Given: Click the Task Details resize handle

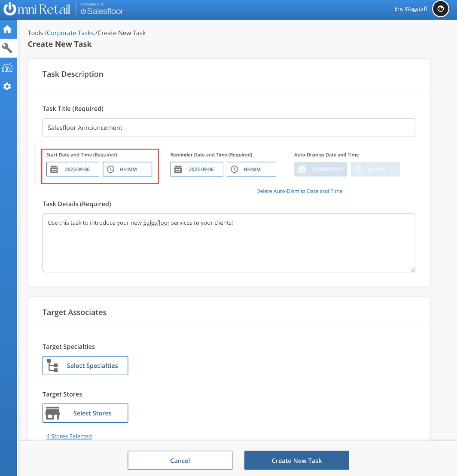Looking at the screenshot, I should pos(413,269).
